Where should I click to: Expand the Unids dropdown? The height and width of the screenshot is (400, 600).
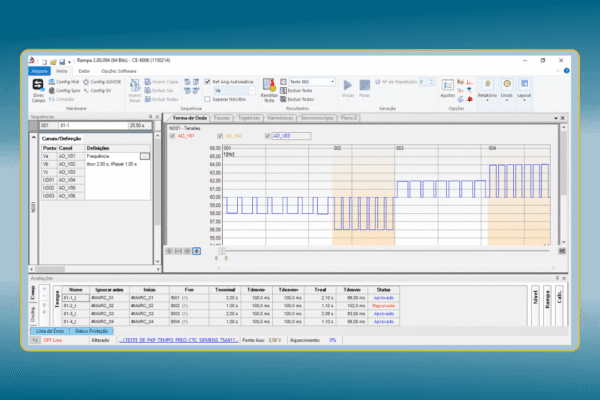pyautogui.click(x=507, y=100)
